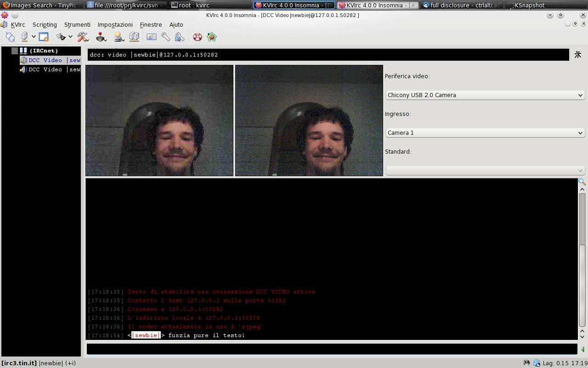
Task: Click the hammer and wrench tools icon
Action: [83, 37]
